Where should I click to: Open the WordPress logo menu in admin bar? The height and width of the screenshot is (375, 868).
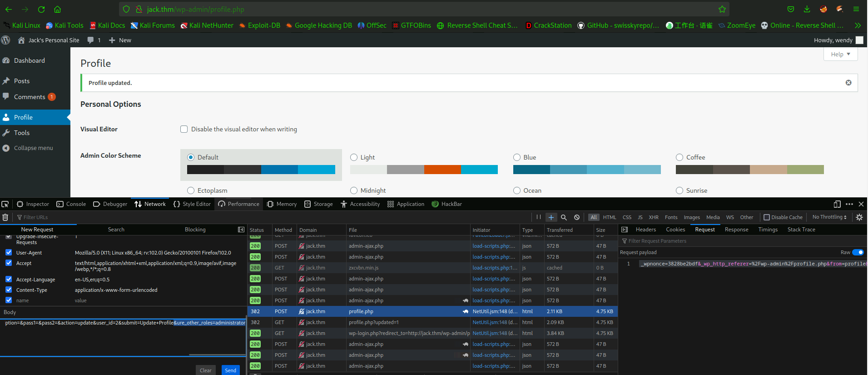tap(5, 40)
